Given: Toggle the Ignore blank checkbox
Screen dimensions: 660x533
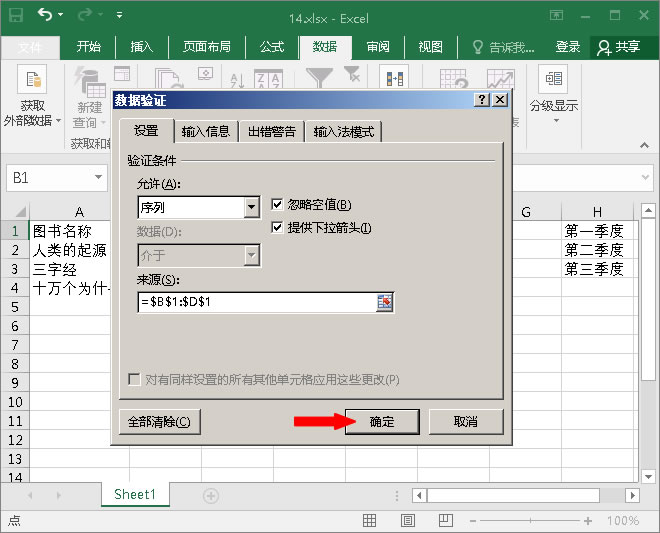Looking at the screenshot, I should tap(278, 205).
